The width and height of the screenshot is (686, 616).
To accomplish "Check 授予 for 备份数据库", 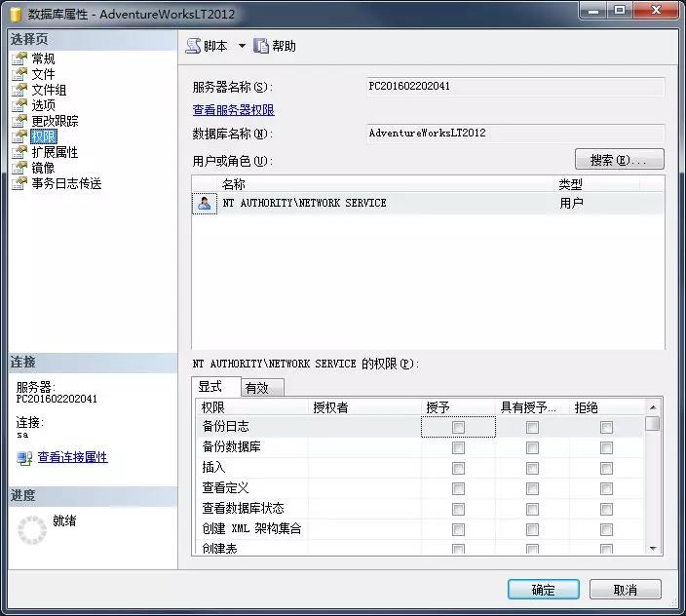I will click(x=459, y=447).
